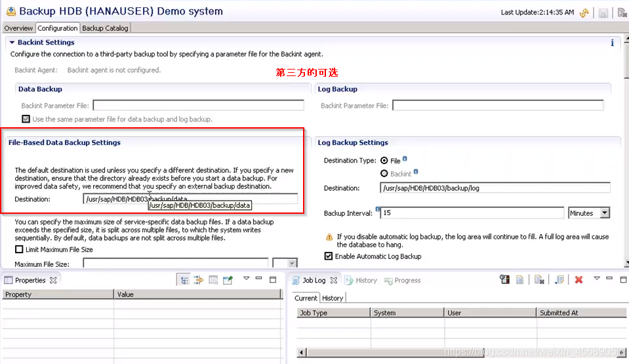Enable Limit Maximum File Size checkbox
The width and height of the screenshot is (629, 364).
(19, 249)
